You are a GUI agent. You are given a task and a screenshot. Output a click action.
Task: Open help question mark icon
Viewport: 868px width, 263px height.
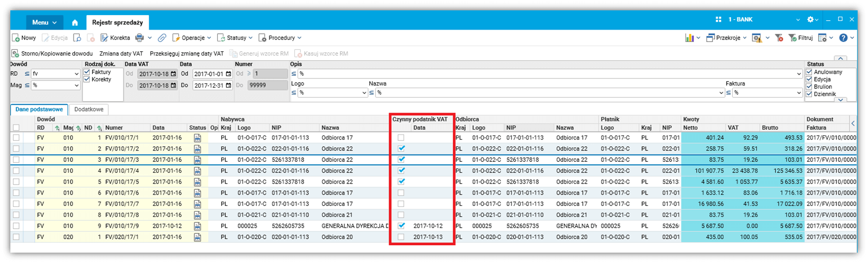point(843,38)
